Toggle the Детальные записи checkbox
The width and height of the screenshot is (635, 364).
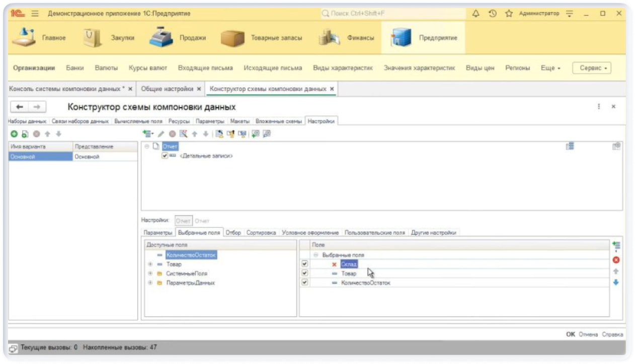point(165,156)
